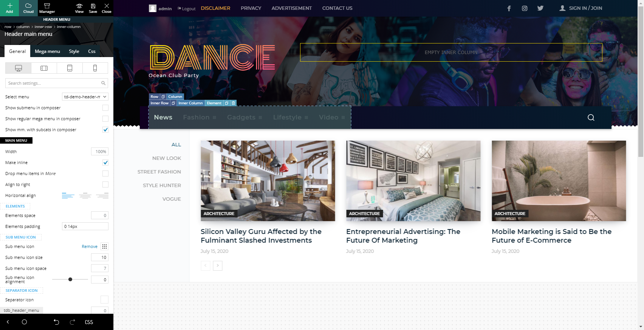Delete the element via trash icon
This screenshot has width=644, height=330.
coord(233,103)
